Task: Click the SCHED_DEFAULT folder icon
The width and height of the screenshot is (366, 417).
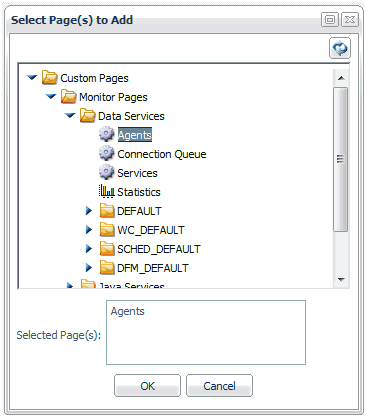Action: click(x=107, y=249)
